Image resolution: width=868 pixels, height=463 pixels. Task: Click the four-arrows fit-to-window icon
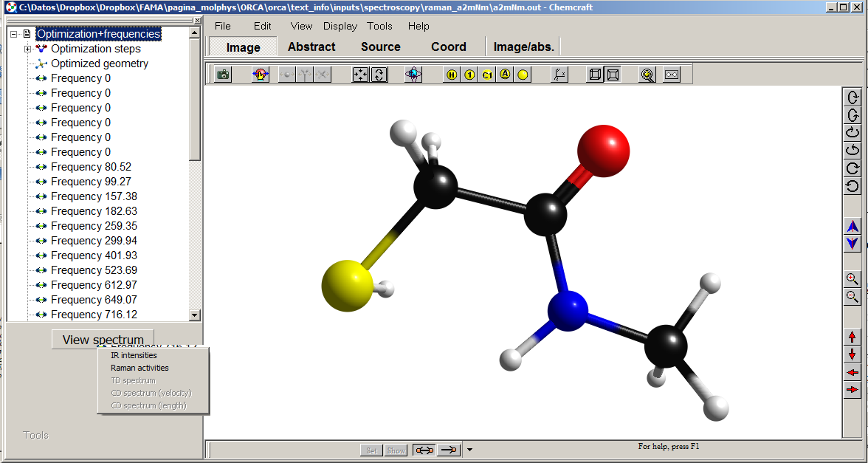point(360,74)
